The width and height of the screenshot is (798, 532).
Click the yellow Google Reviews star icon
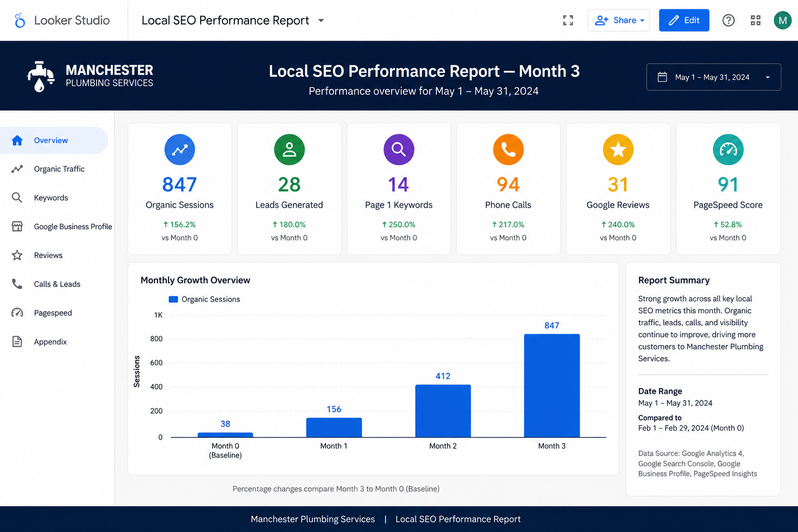click(x=618, y=150)
